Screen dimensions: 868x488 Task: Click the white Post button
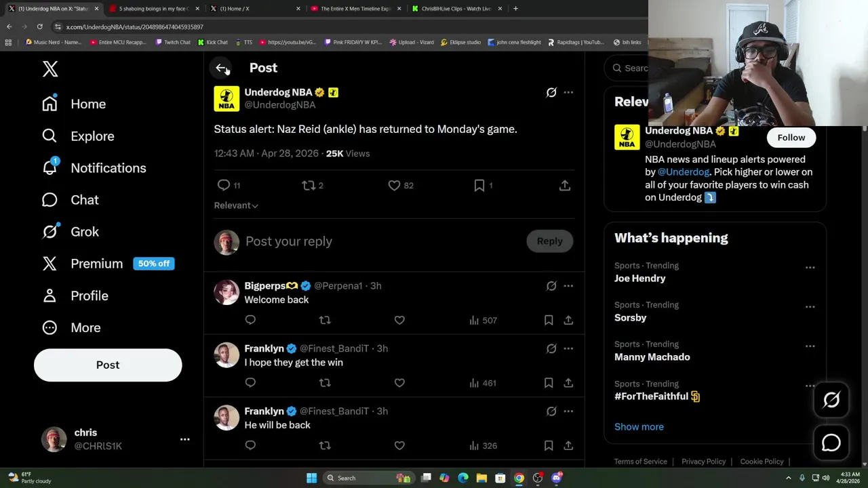[108, 365]
